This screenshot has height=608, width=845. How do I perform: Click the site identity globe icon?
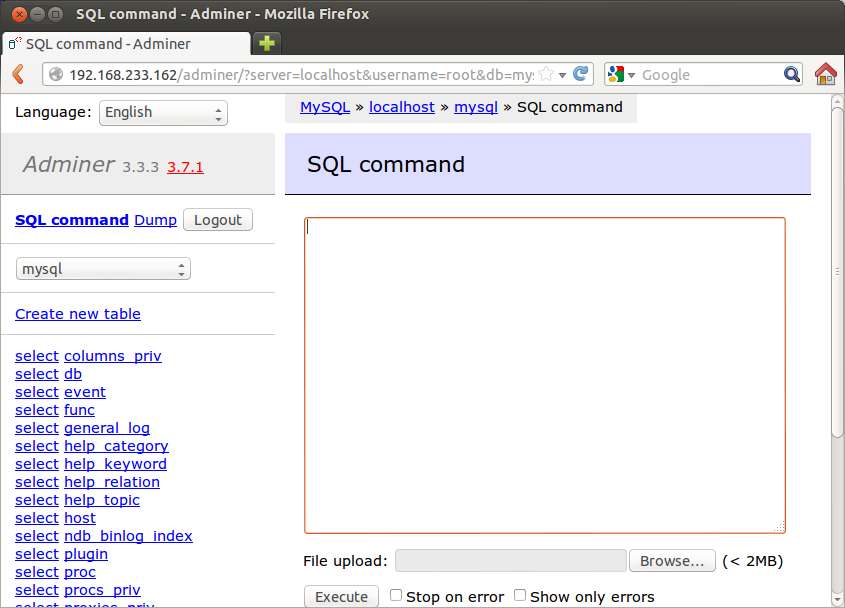click(56, 74)
